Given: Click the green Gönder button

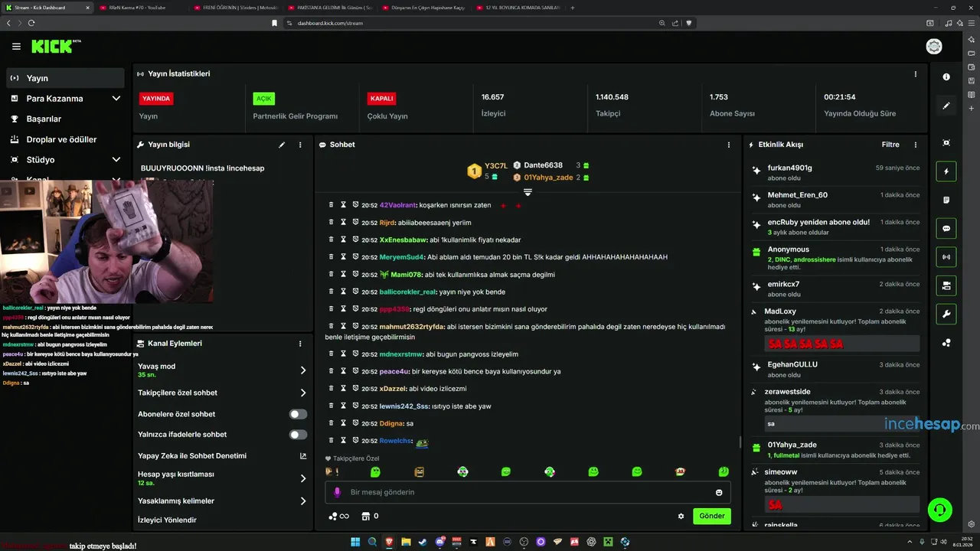Looking at the screenshot, I should point(711,516).
